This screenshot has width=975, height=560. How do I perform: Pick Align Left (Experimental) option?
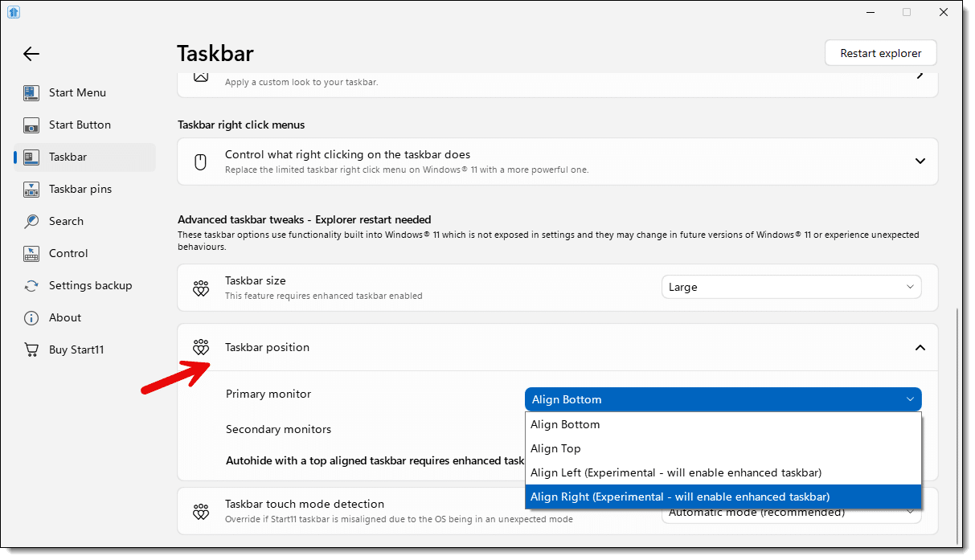(x=723, y=472)
